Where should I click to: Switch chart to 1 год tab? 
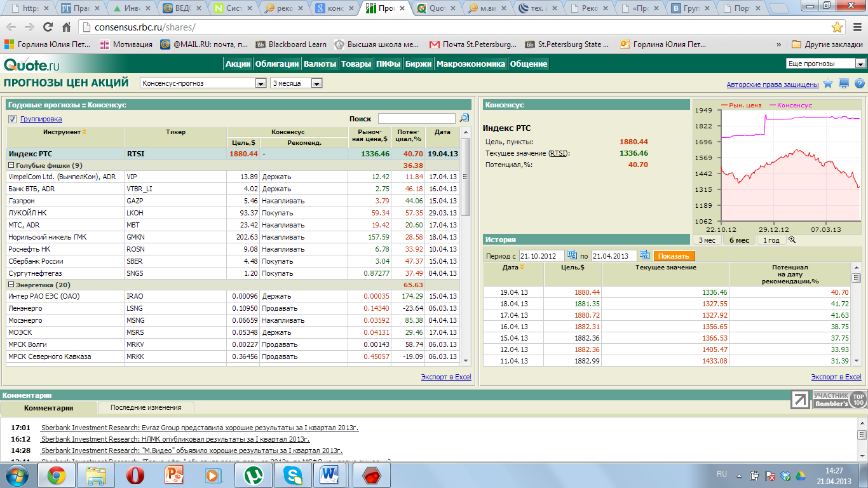[x=771, y=240]
